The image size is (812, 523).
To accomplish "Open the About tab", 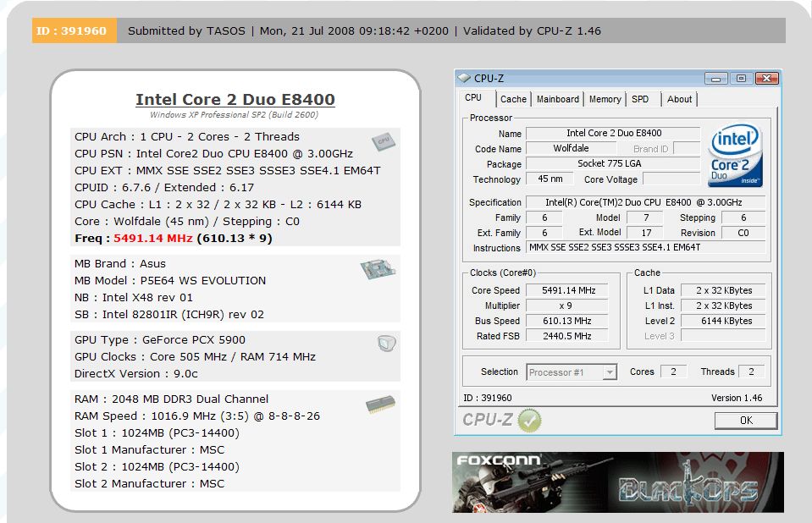I will tap(679, 99).
